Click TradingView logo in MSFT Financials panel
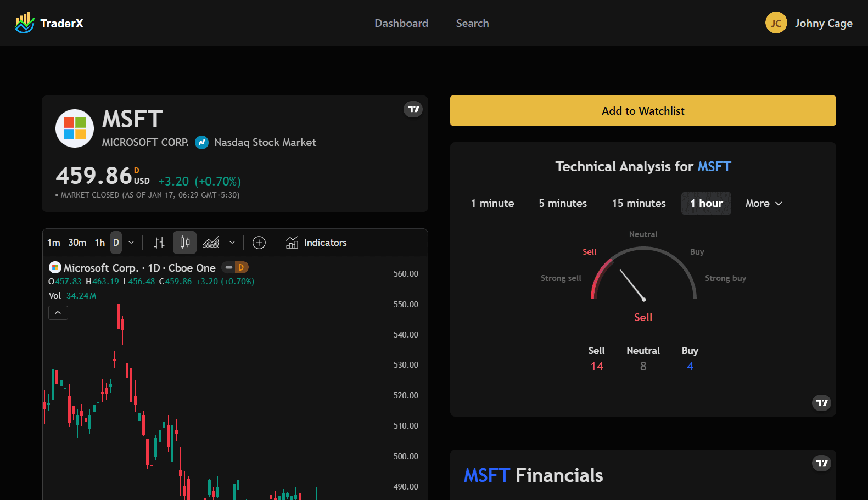Screen dimensions: 868x500 (821, 463)
